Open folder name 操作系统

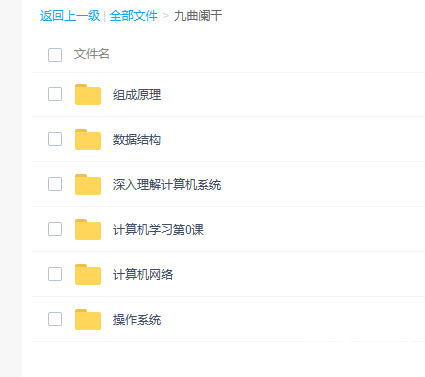tap(137, 320)
